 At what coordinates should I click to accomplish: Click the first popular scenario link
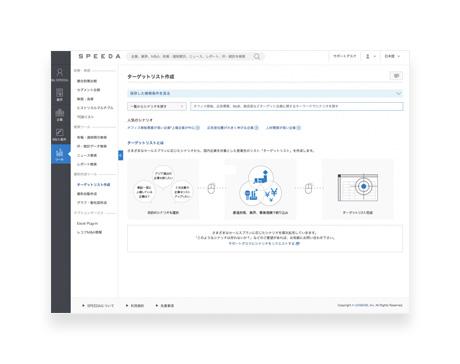click(163, 128)
